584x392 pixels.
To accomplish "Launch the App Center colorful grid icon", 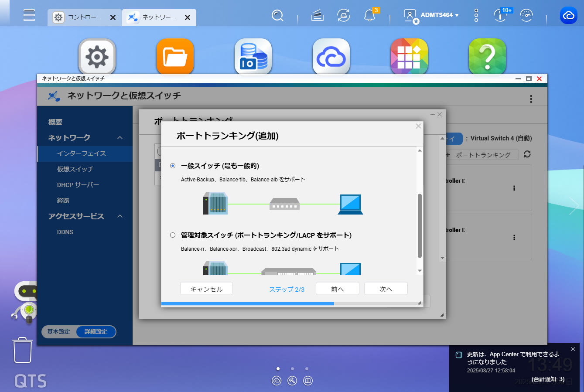I will [x=409, y=57].
